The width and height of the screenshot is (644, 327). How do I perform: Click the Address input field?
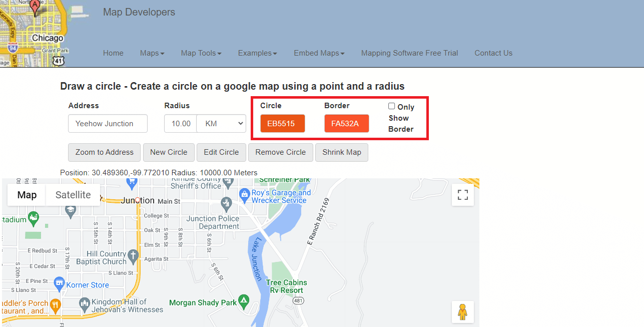(x=108, y=124)
